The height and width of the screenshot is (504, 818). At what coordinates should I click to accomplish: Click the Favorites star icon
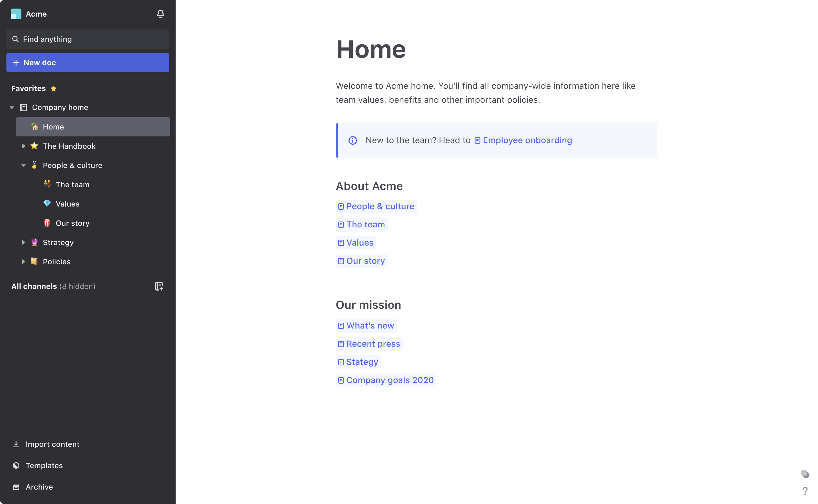(53, 88)
